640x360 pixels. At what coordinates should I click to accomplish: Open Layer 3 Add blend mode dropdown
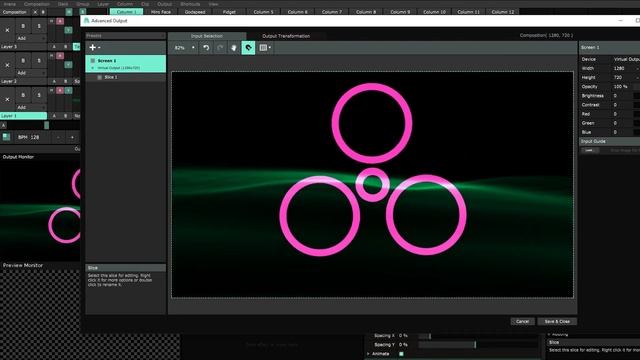pyautogui.click(x=31, y=38)
